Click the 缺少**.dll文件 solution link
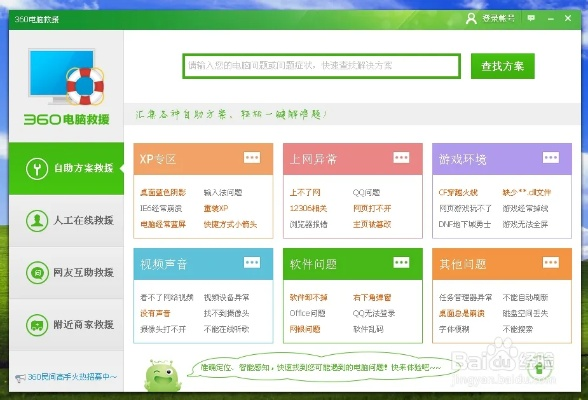Viewport: 588px width, 400px height. coord(526,193)
